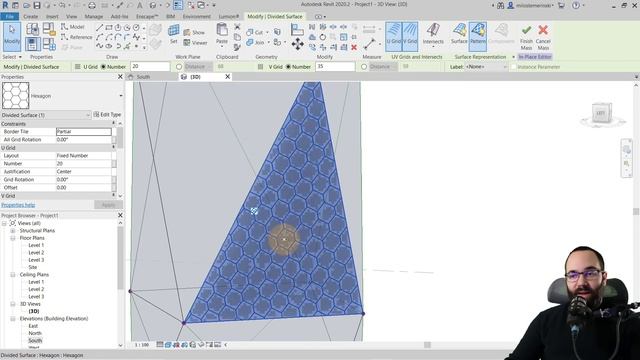
Task: Click Show work plane button
Action: point(194,32)
